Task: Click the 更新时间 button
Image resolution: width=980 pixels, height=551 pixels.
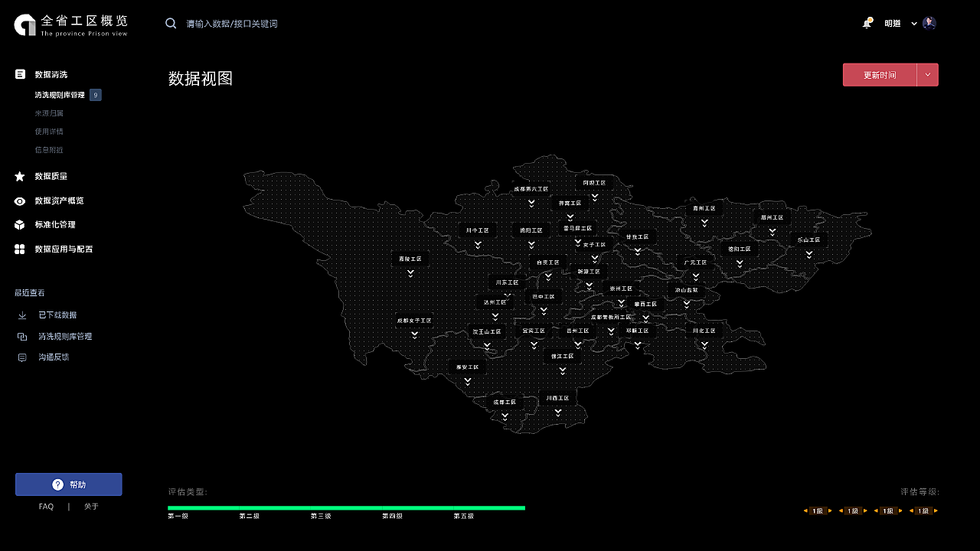Action: pos(880,75)
